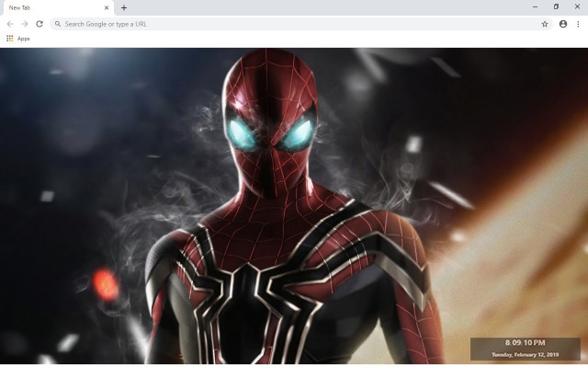Close the browser window

(577, 6)
